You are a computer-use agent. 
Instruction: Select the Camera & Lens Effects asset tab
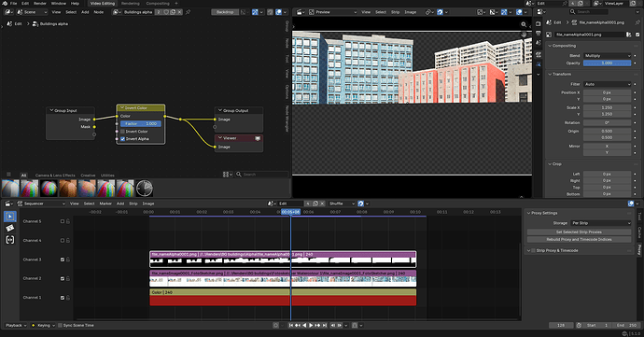55,176
